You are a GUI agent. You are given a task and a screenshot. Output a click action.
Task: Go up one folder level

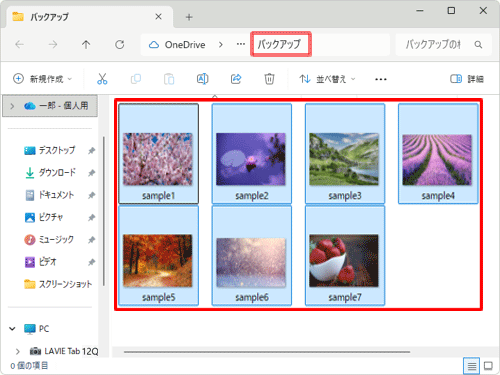(x=86, y=44)
